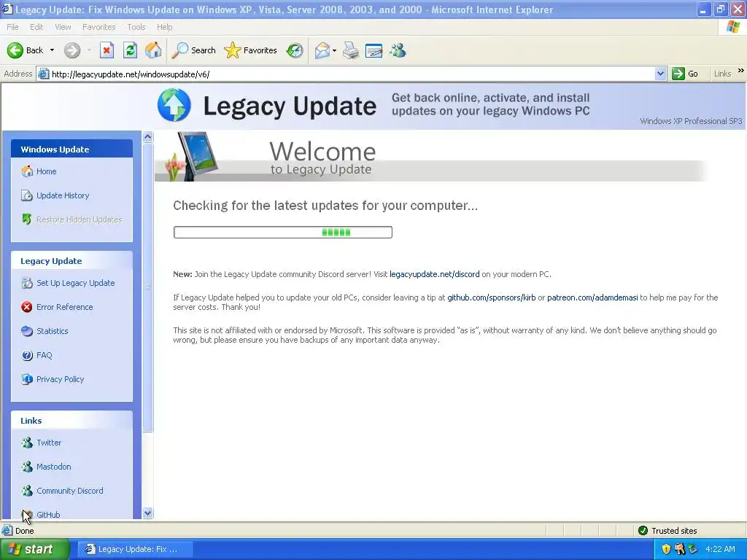The width and height of the screenshot is (747, 560).
Task: Click the Windows flag throbber logo
Action: pyautogui.click(x=732, y=27)
